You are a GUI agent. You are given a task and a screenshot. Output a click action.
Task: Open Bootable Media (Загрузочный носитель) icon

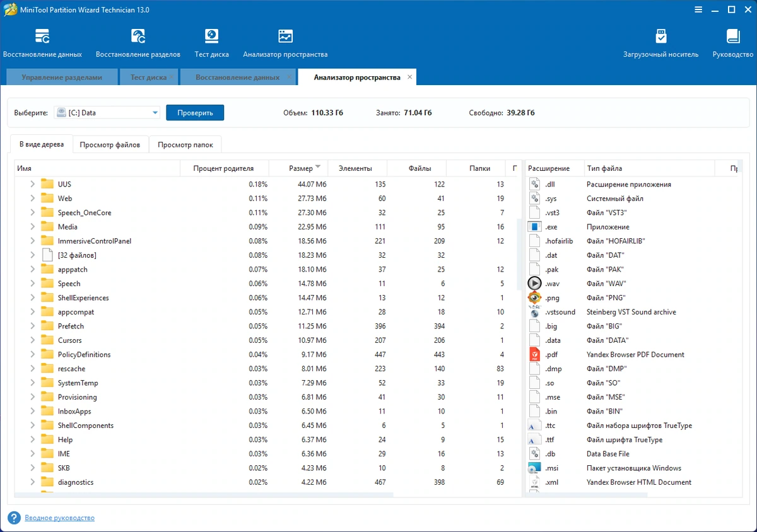[x=660, y=37]
